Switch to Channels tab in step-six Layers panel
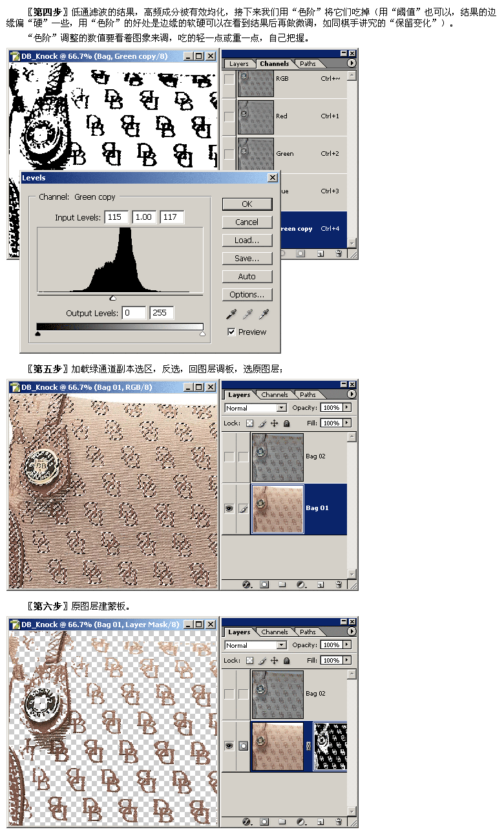 click(275, 632)
